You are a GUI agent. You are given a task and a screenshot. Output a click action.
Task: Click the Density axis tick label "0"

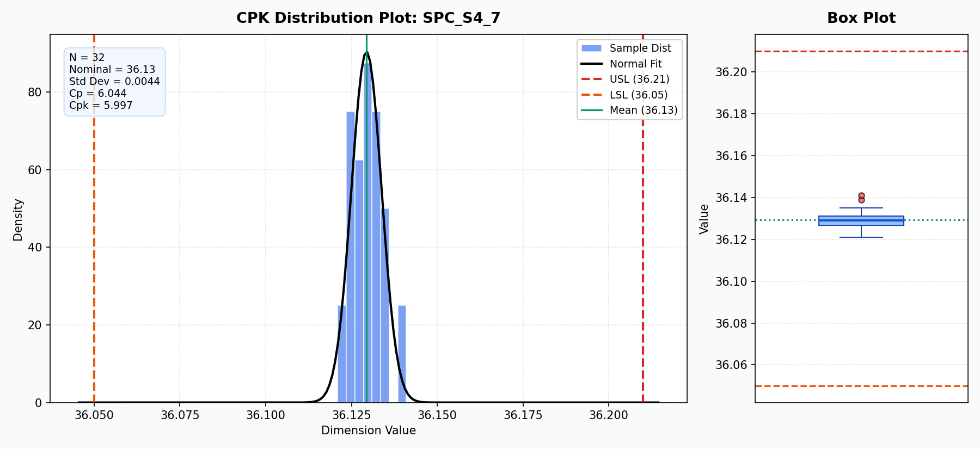pyautogui.click(x=38, y=403)
